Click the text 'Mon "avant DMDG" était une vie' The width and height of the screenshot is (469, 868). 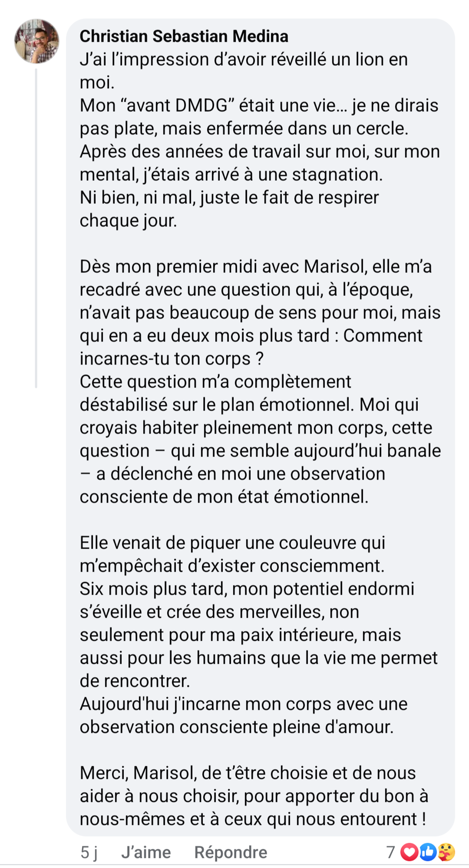[213, 106]
